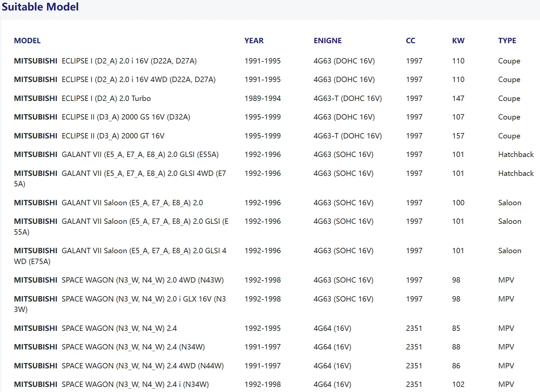Click 'Saloon' type in Galant Saloon 2.0 row

tap(510, 203)
